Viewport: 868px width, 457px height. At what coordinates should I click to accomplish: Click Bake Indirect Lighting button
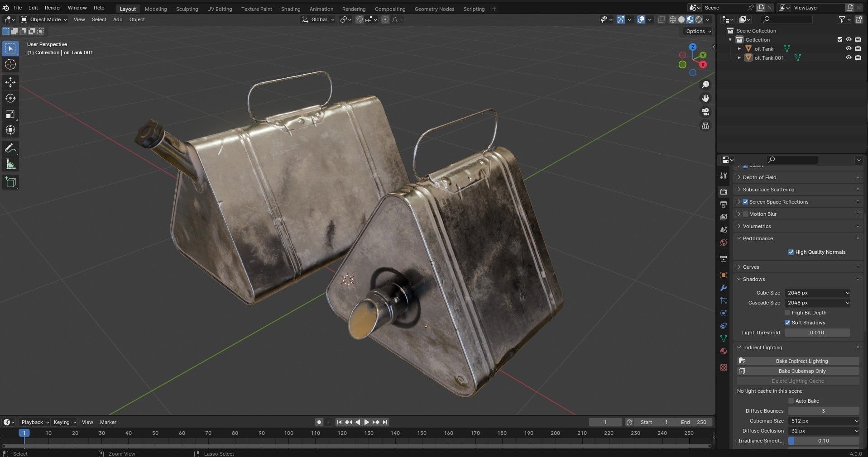798,361
